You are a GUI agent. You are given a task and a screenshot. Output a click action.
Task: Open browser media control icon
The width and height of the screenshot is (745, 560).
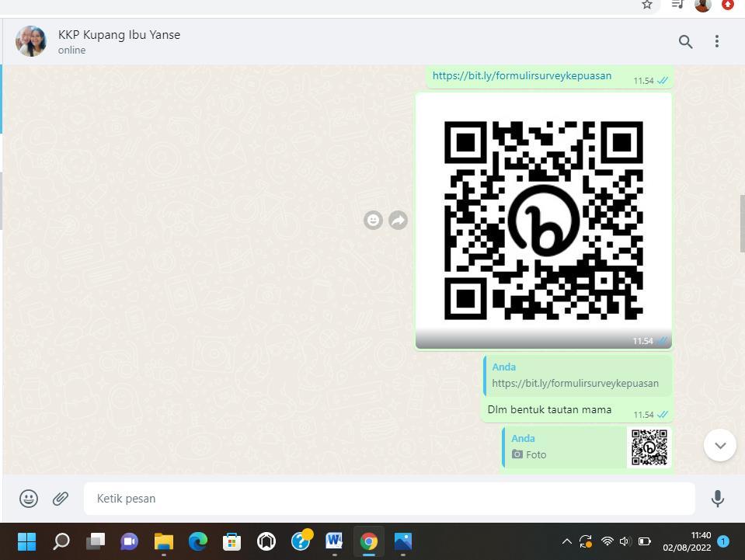pos(677,5)
